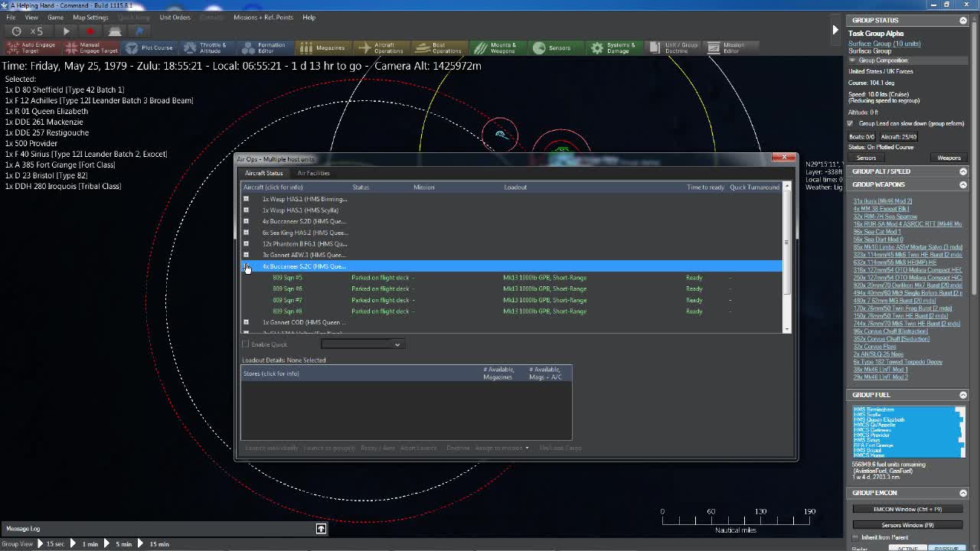
Task: Expand the 12x Phantom II FG.1 group
Action: (x=246, y=243)
